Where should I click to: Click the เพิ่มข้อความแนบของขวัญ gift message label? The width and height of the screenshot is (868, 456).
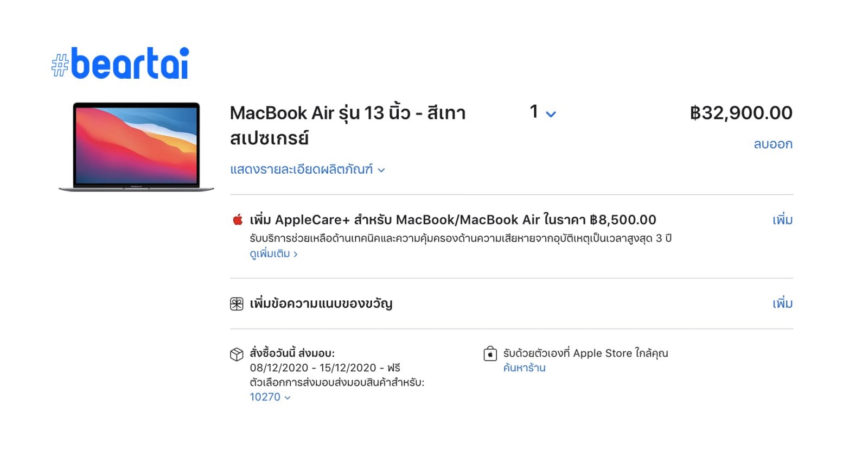[321, 303]
